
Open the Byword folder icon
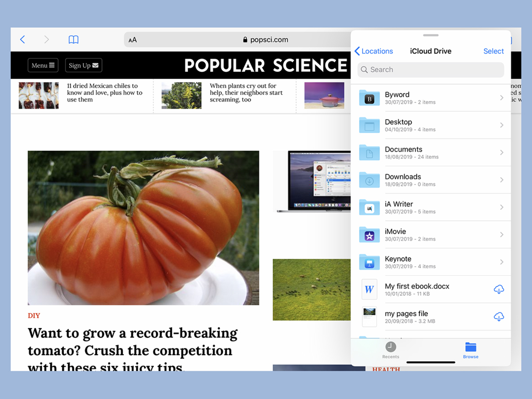[369, 98]
